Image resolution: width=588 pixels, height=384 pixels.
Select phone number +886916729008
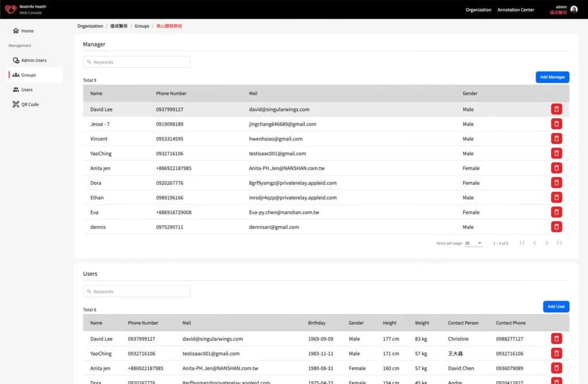(x=173, y=212)
